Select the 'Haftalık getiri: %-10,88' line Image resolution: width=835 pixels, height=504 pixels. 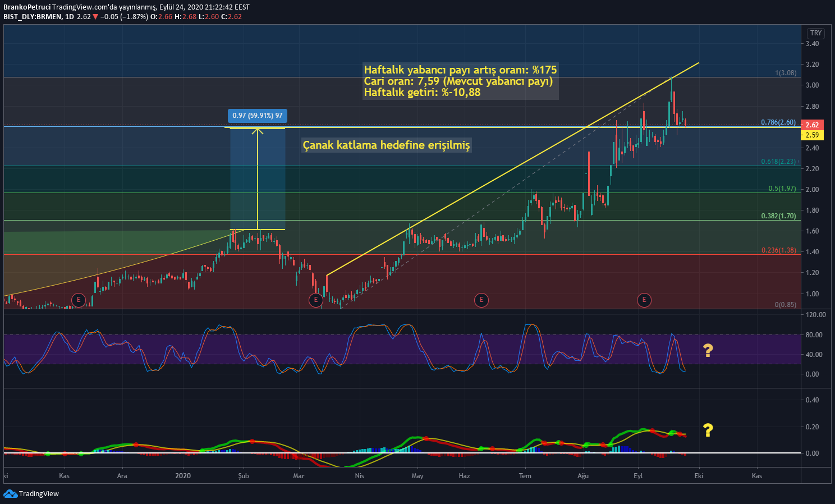[422, 93]
